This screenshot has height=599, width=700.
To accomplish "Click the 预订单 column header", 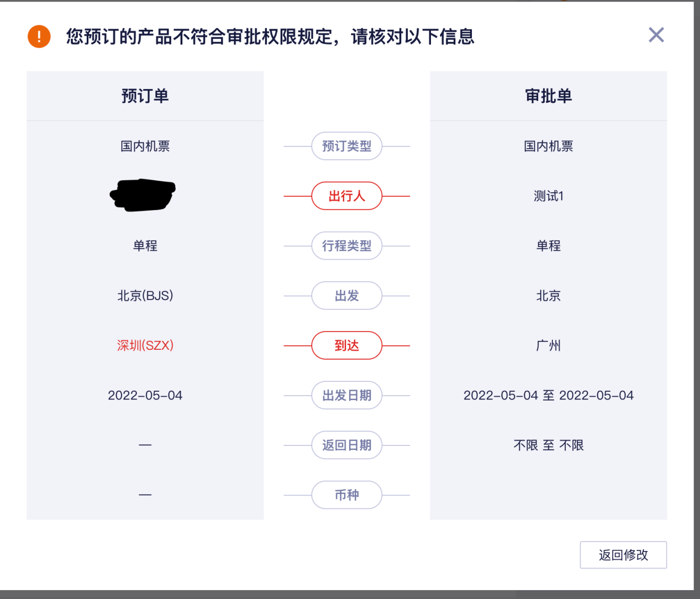I will 145,96.
